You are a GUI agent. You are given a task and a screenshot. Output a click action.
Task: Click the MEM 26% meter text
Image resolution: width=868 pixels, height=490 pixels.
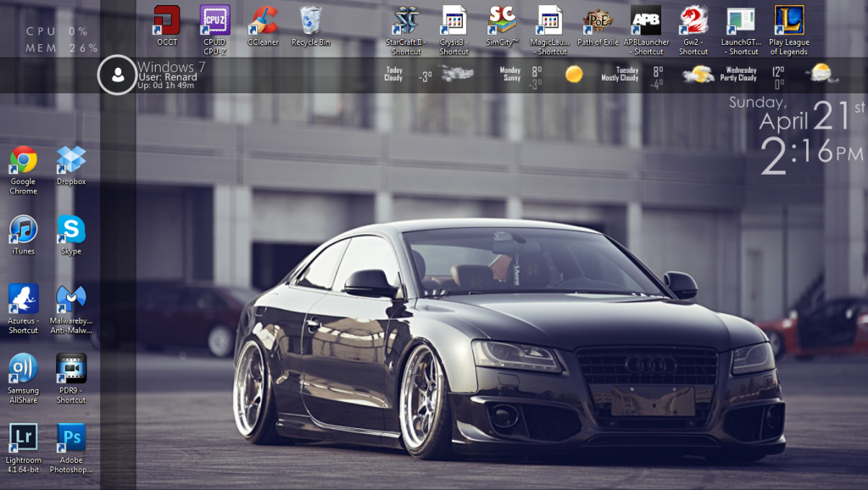point(62,48)
